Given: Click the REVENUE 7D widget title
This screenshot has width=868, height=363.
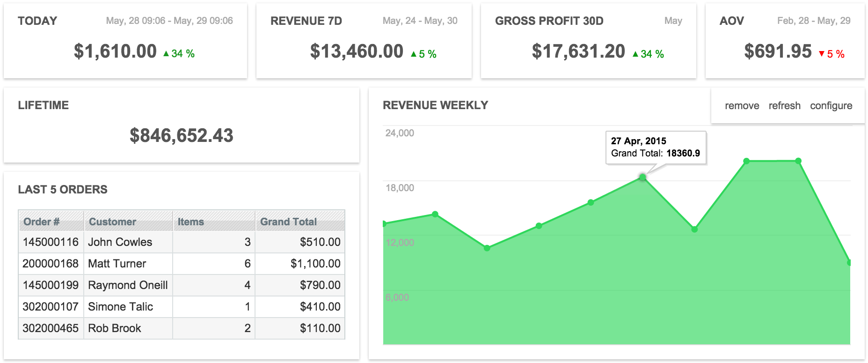Looking at the screenshot, I should (x=306, y=21).
